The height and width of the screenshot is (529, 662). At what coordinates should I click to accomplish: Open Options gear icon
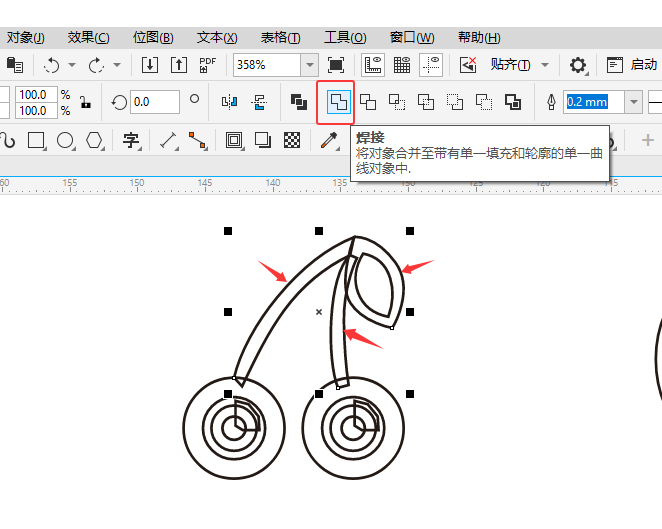[x=578, y=65]
